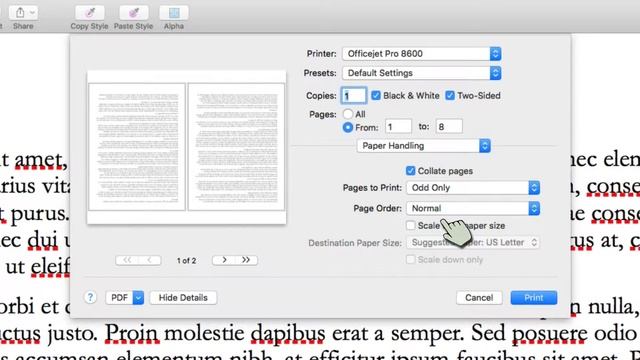640x360 pixels.
Task: Click the left page preview thumbnail
Action: tap(137, 147)
